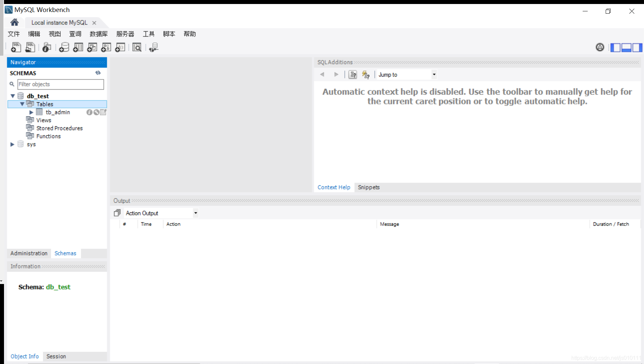Screen dimensions: 644x364
Task: Create new function toolbar icon
Action: [x=120, y=47]
